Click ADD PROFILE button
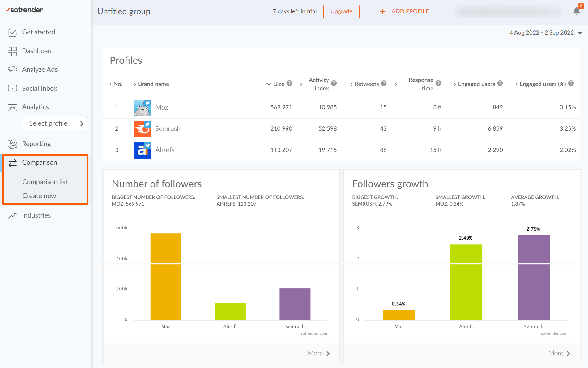 404,11
